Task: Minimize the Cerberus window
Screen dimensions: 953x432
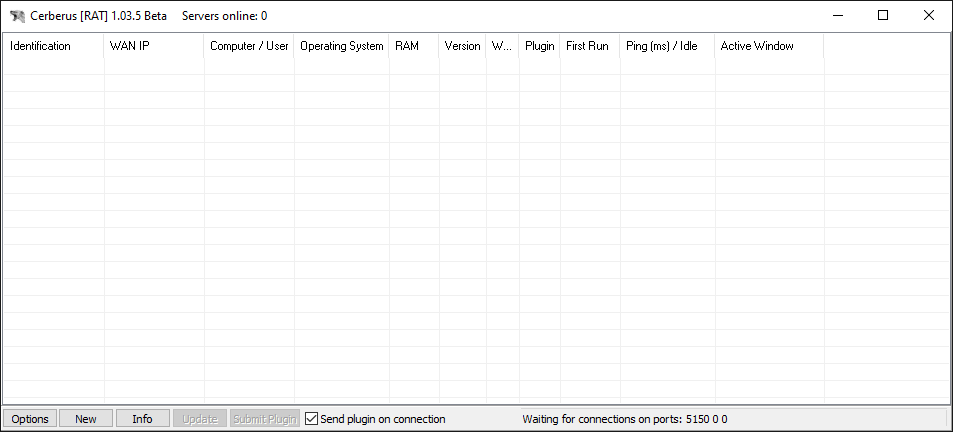Action: [x=837, y=15]
